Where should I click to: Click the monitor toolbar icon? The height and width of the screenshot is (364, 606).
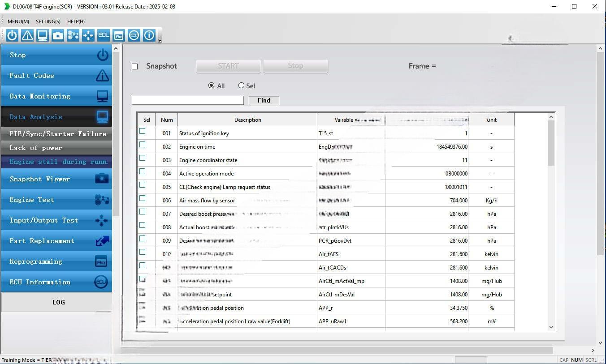[43, 35]
